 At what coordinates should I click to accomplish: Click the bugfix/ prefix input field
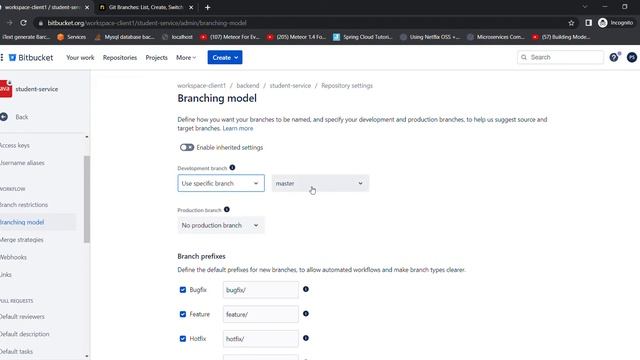pos(261,290)
